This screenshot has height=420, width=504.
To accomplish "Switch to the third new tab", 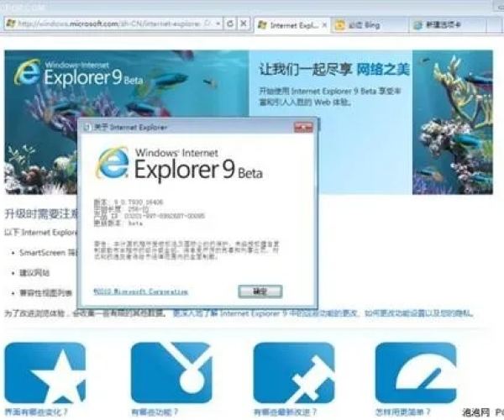I will pyautogui.click(x=448, y=25).
